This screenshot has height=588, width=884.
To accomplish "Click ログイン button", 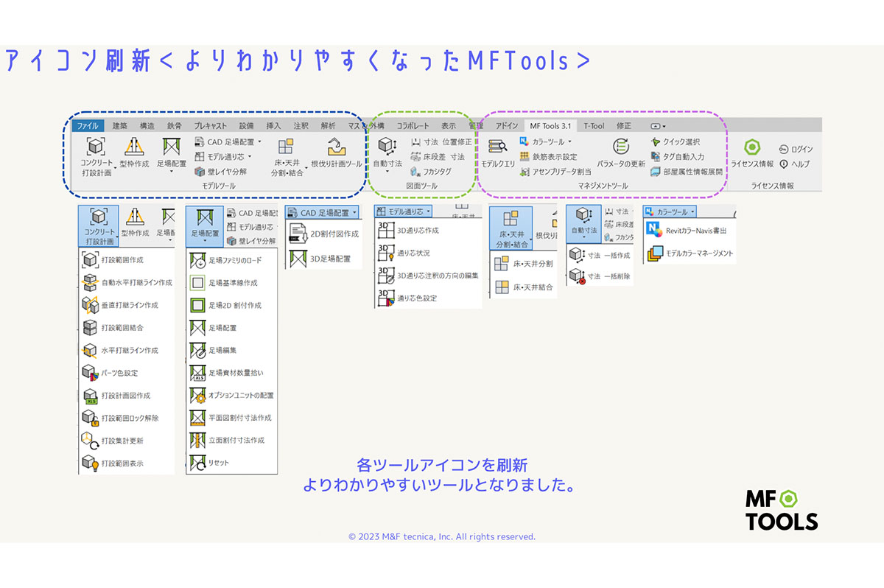I will tap(796, 149).
